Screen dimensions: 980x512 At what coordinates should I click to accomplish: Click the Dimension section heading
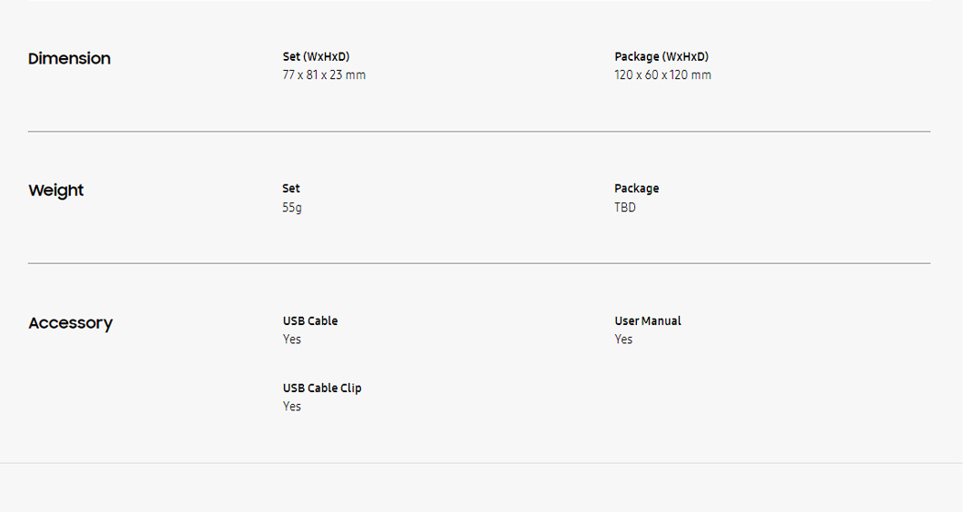point(69,59)
